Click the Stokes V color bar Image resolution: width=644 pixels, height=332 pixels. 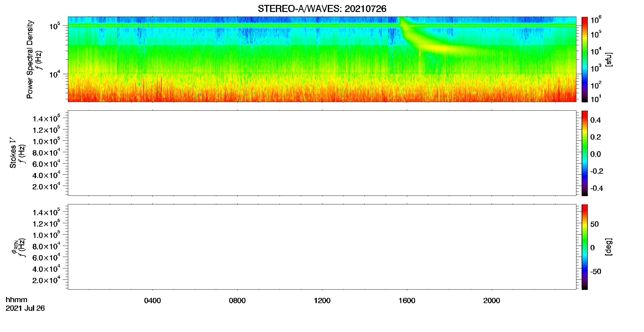(585, 153)
